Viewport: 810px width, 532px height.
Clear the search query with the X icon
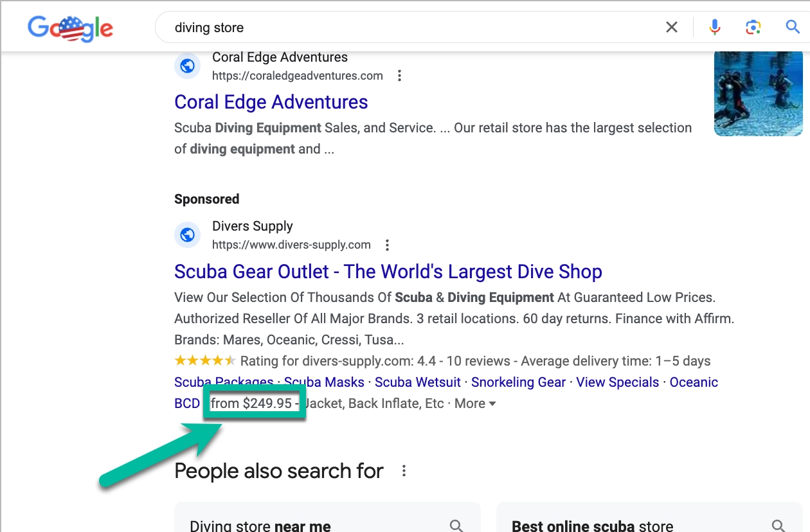672,27
